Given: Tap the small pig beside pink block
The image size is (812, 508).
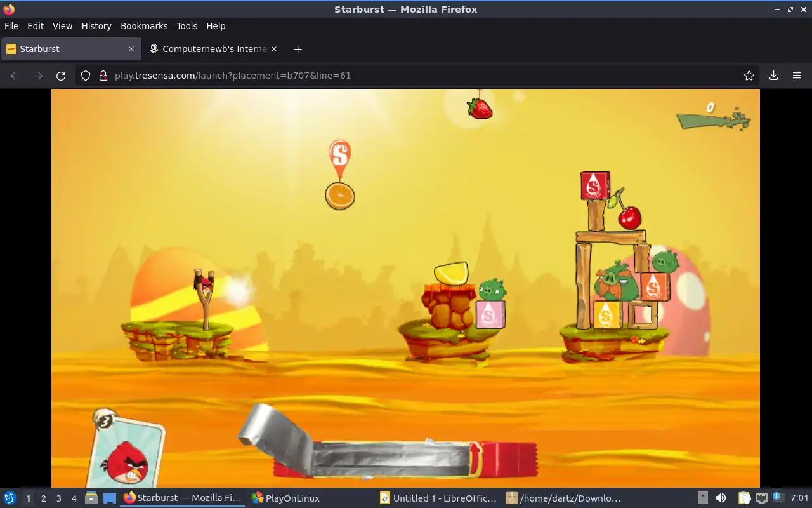Looking at the screenshot, I should tap(492, 290).
